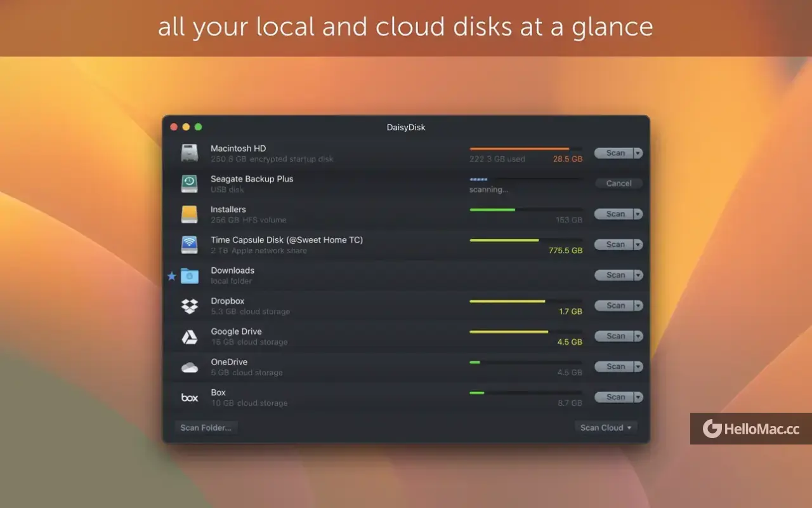The width and height of the screenshot is (812, 508).
Task: Expand scan options arrow for Dropbox
Action: pos(638,305)
